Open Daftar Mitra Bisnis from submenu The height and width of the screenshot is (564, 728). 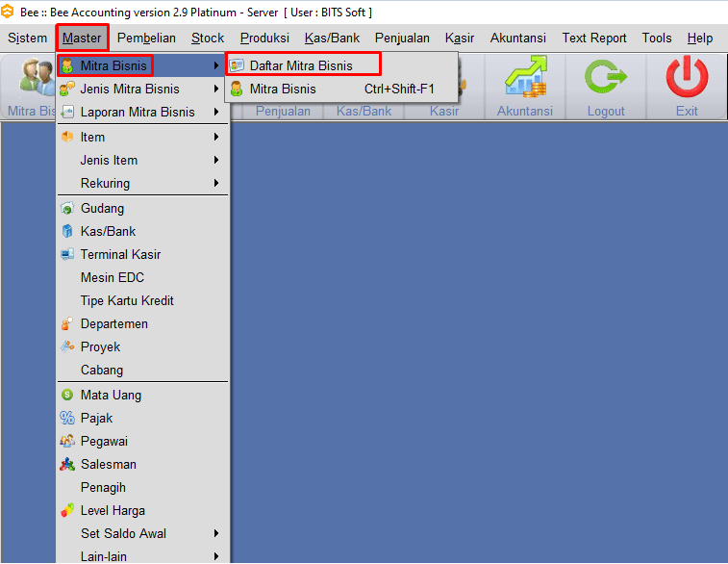301,65
